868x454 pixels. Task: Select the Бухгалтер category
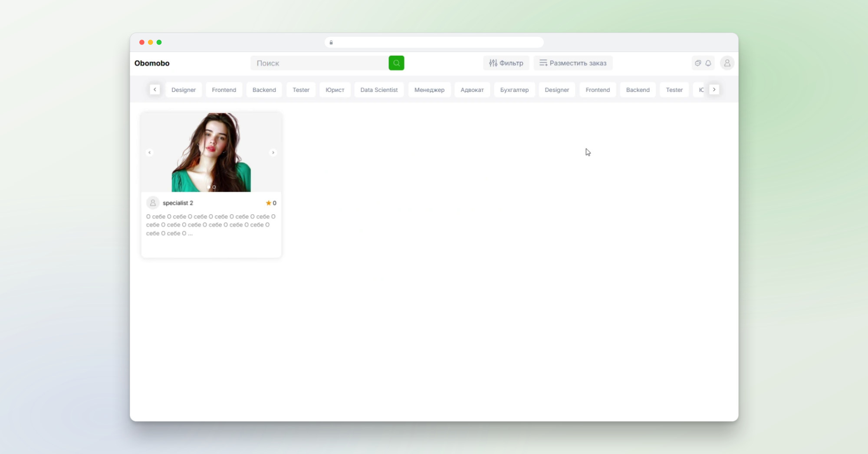[x=514, y=90]
